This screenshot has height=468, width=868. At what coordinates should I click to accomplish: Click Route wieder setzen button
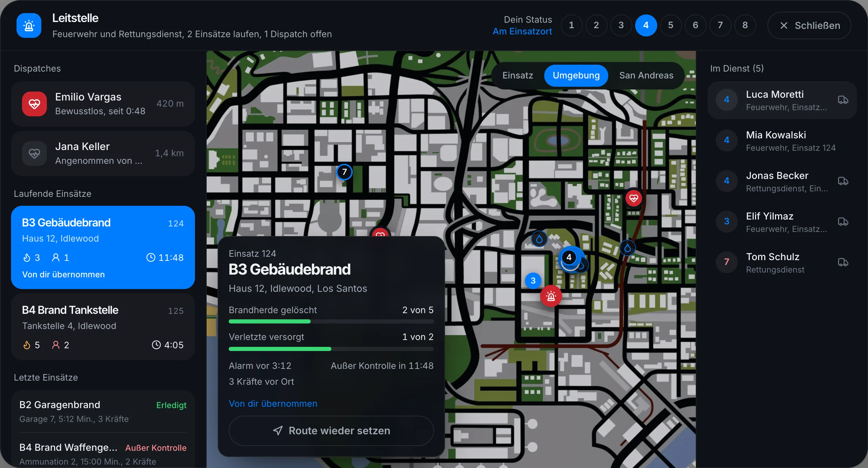pos(331,431)
